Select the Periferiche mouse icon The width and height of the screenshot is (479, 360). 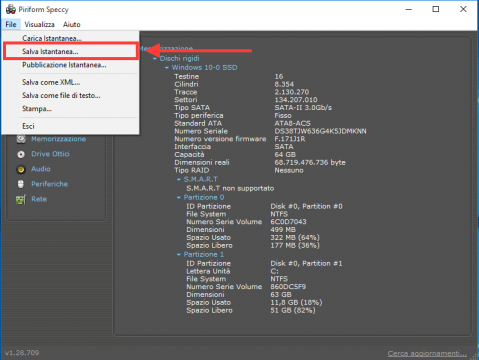[x=21, y=184]
